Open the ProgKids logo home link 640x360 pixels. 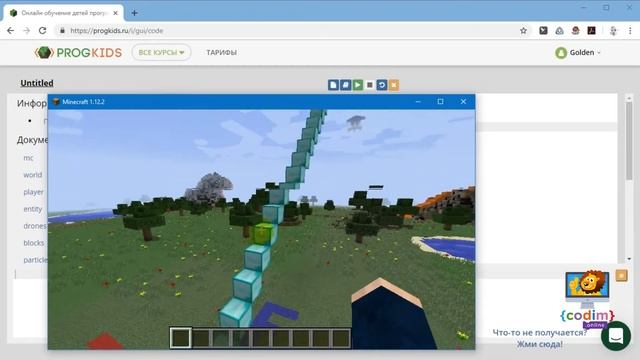[78, 53]
